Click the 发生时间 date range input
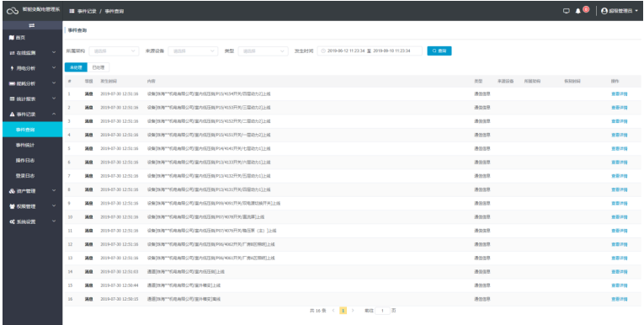The image size is (644, 325). click(370, 51)
